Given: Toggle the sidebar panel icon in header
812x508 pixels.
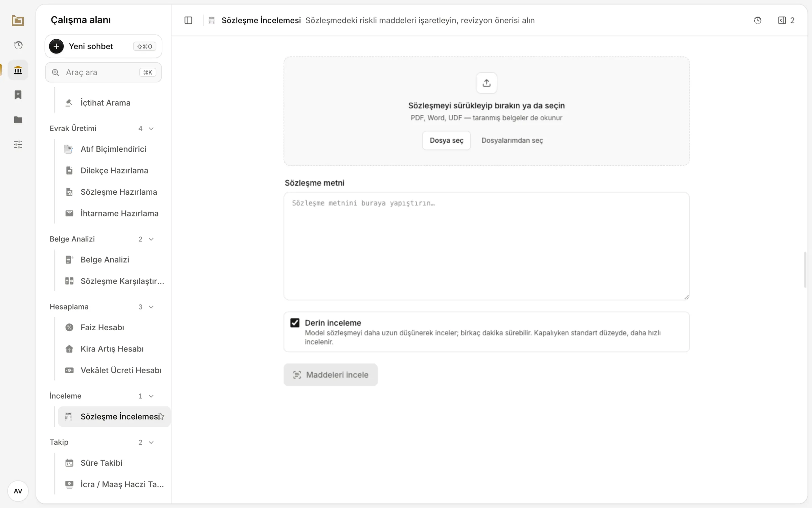Looking at the screenshot, I should [x=188, y=20].
